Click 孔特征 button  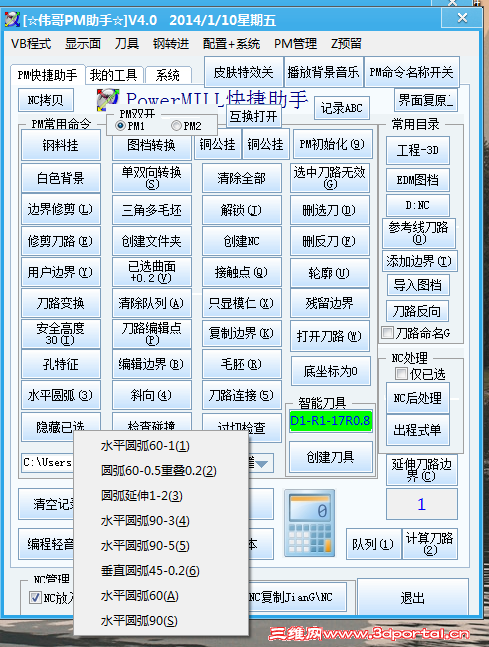[61, 364]
